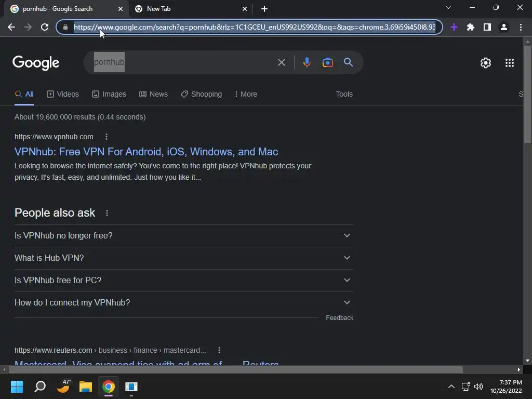Viewport: 532px width, 399px height.
Task: Open File Explorer from the taskbar
Action: (86, 387)
